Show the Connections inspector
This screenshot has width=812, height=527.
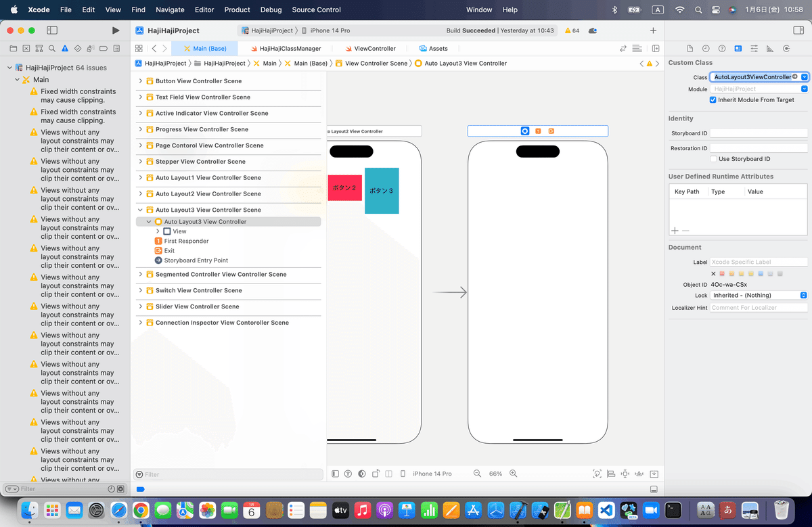786,49
